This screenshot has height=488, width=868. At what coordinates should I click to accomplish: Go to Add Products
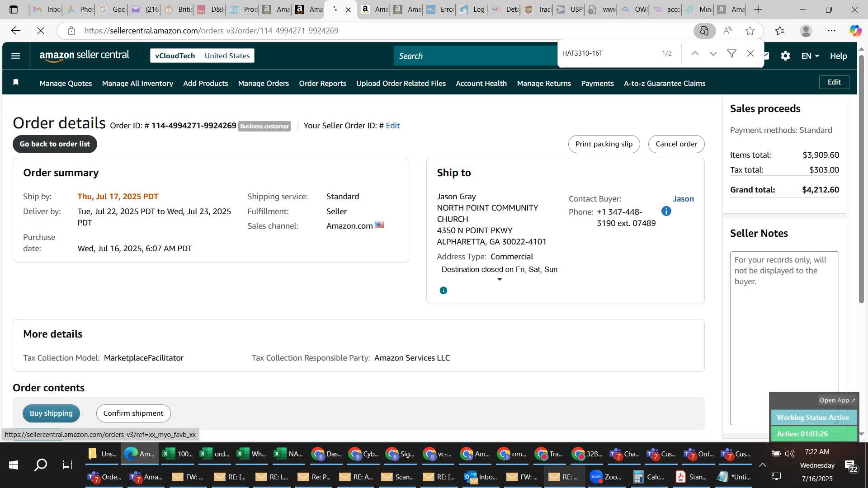coord(205,83)
